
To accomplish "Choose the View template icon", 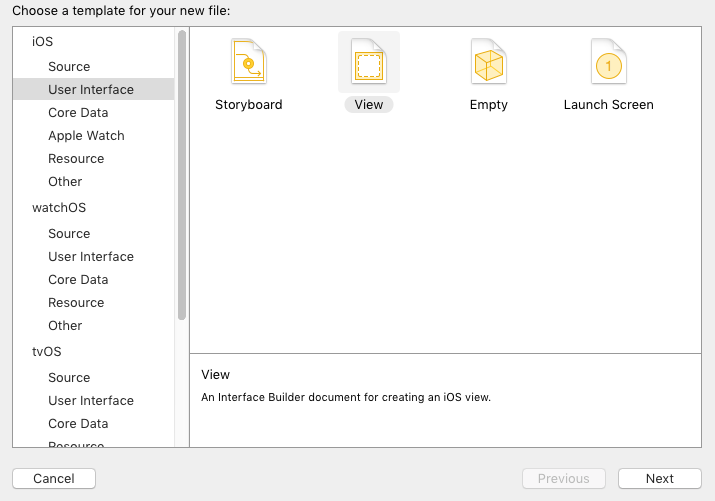I will click(x=368, y=62).
